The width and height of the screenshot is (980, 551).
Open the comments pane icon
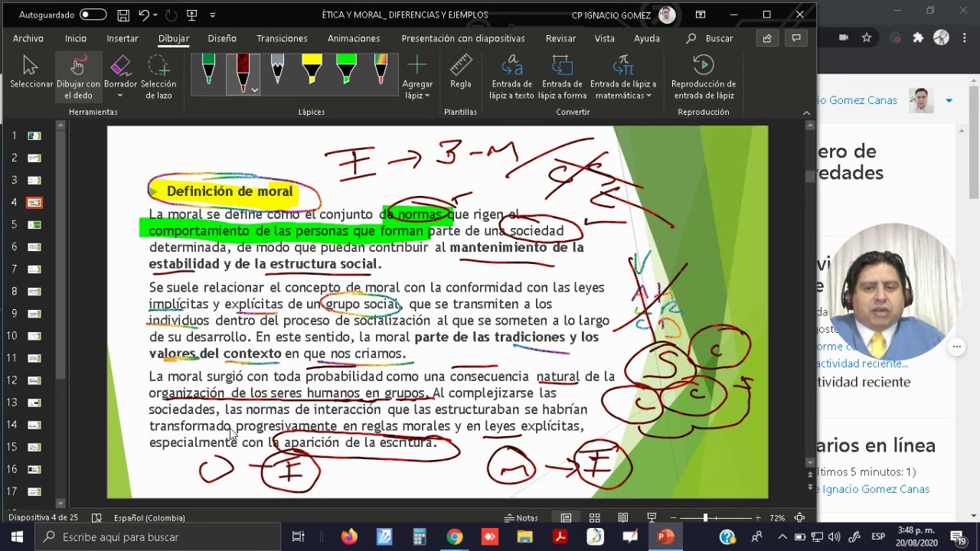point(796,38)
